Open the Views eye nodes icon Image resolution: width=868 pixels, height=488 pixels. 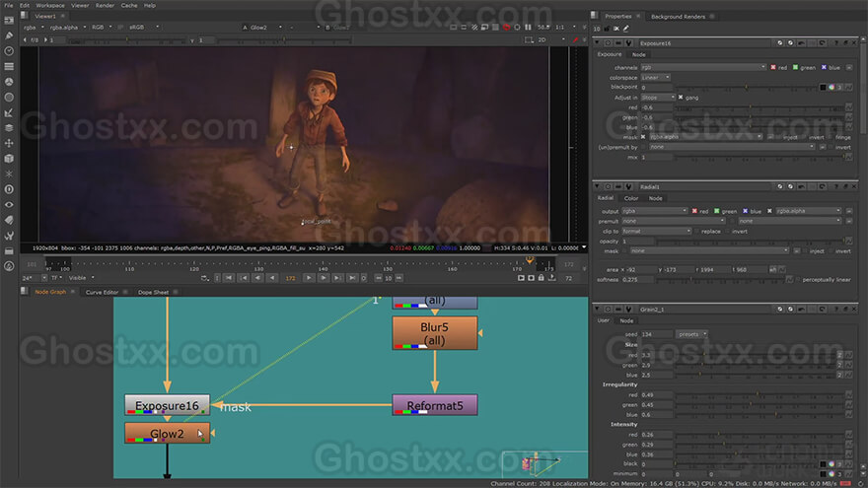coord(9,205)
